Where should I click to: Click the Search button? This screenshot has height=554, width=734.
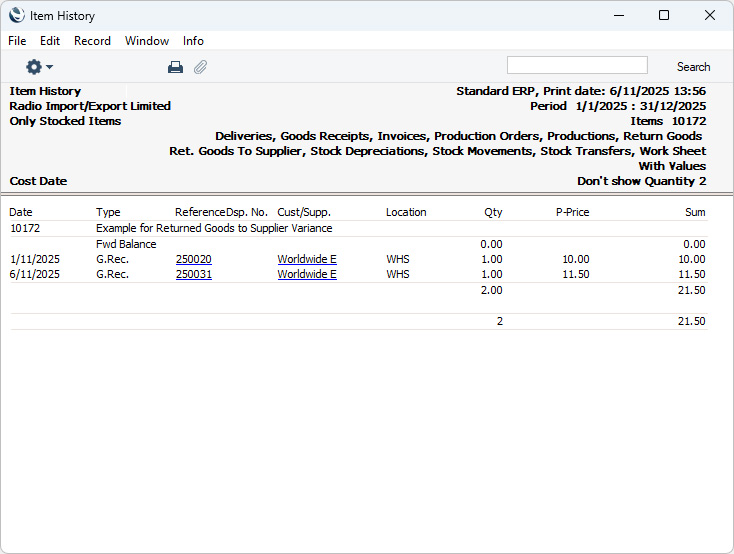point(693,67)
